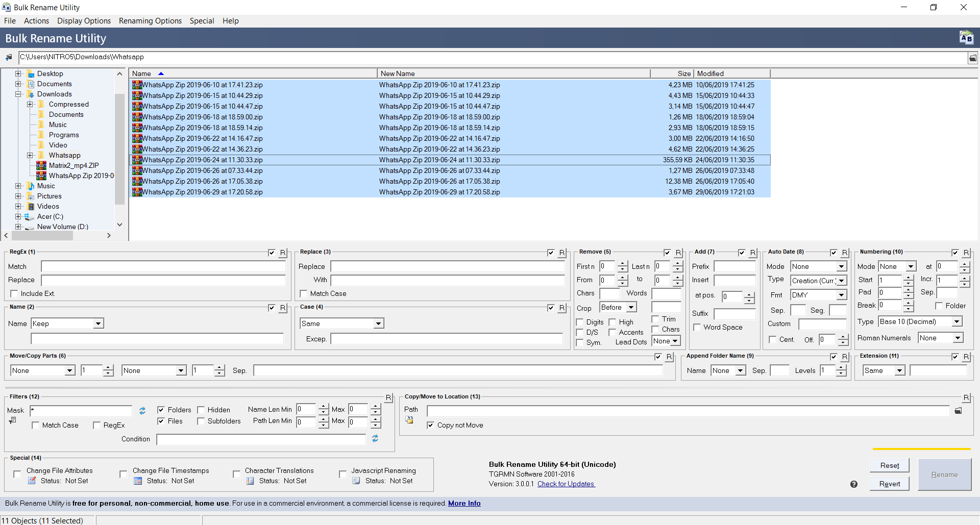Click the AB rename logo icon

tap(966, 38)
